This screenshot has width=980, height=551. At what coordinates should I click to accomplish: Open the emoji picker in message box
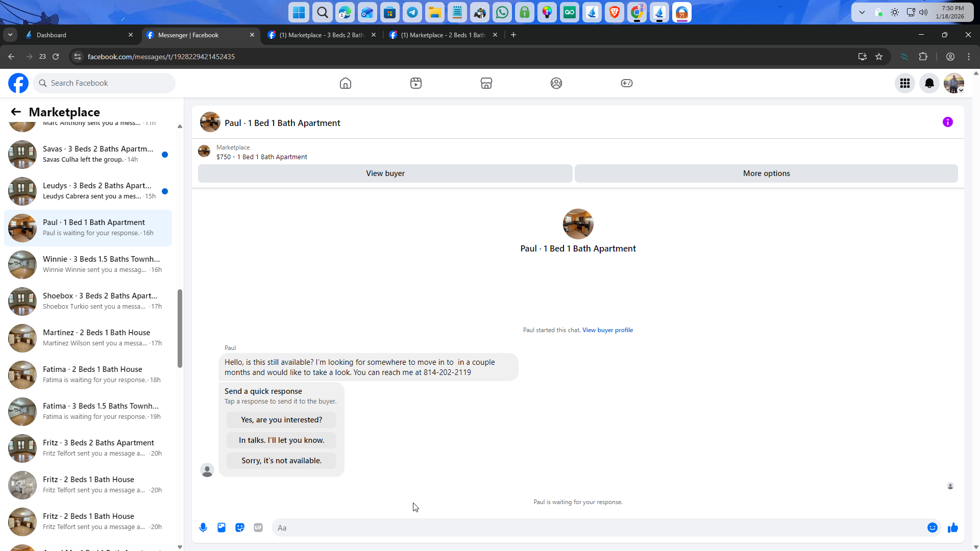coord(932,528)
